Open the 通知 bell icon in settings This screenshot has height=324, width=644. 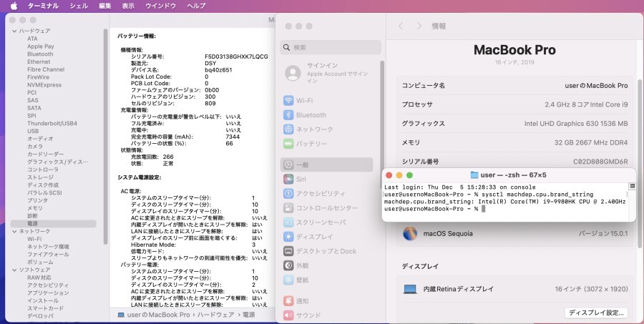coord(288,301)
